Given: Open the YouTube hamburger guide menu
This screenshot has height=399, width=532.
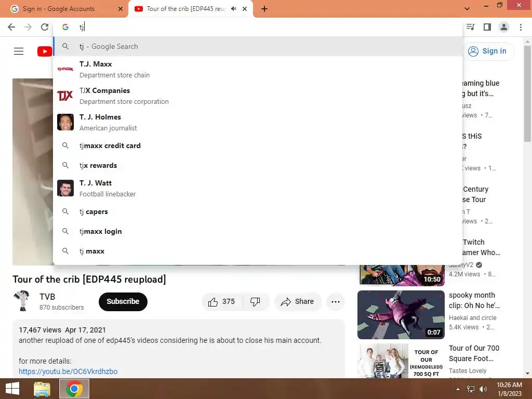Looking at the screenshot, I should [x=19, y=51].
